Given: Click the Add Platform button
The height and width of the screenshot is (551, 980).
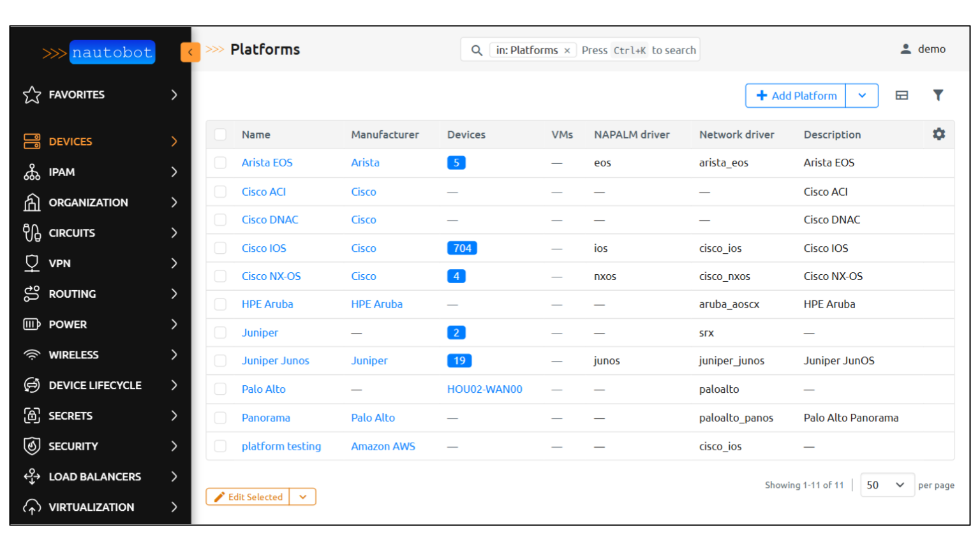Looking at the screenshot, I should coord(795,95).
